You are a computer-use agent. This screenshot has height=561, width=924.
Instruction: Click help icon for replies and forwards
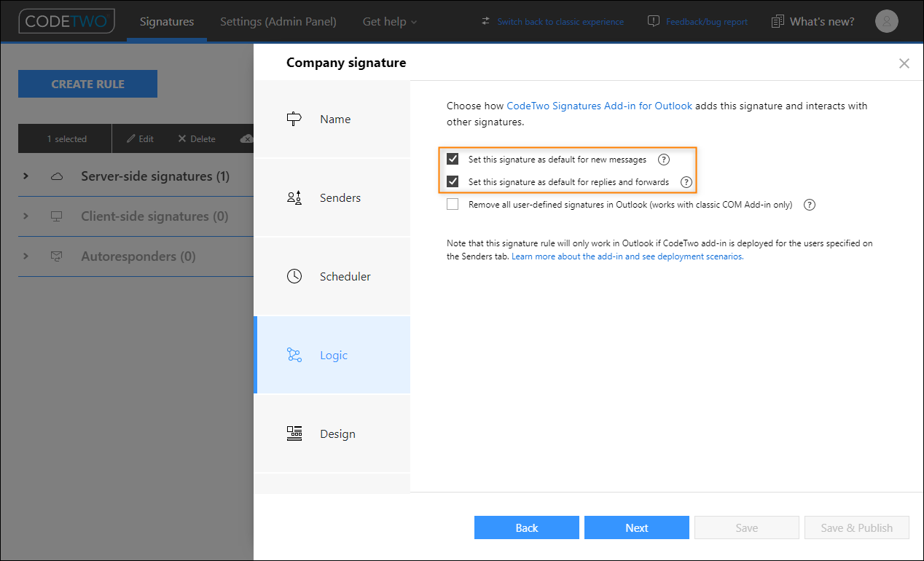(x=686, y=182)
